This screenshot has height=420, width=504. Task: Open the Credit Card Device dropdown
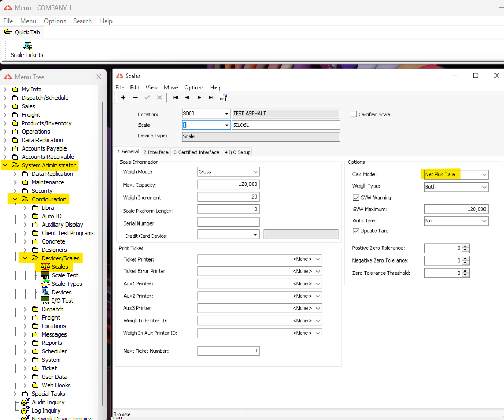tap(255, 234)
